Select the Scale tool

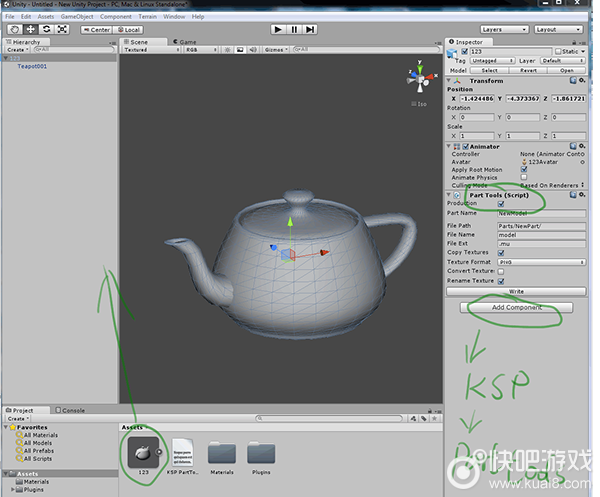(62, 29)
